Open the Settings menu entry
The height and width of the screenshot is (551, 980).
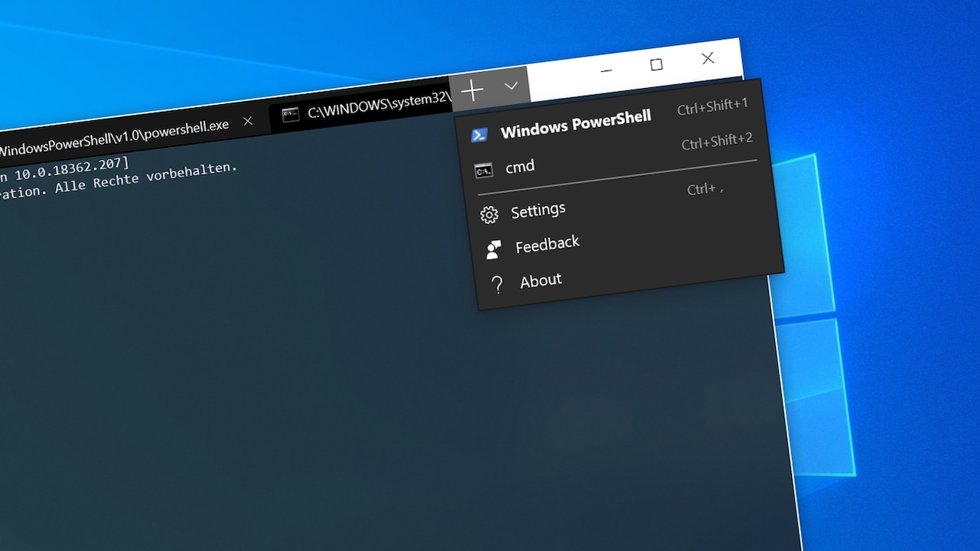538,210
